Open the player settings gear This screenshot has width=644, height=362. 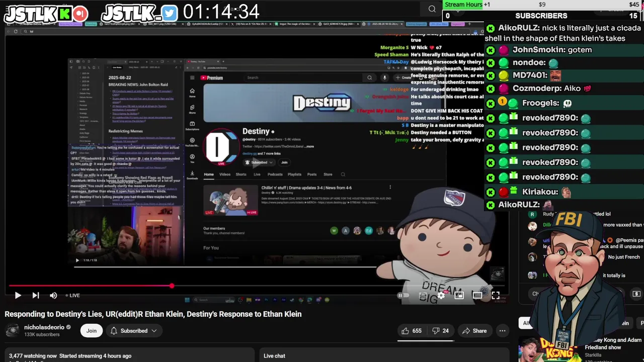click(441, 296)
